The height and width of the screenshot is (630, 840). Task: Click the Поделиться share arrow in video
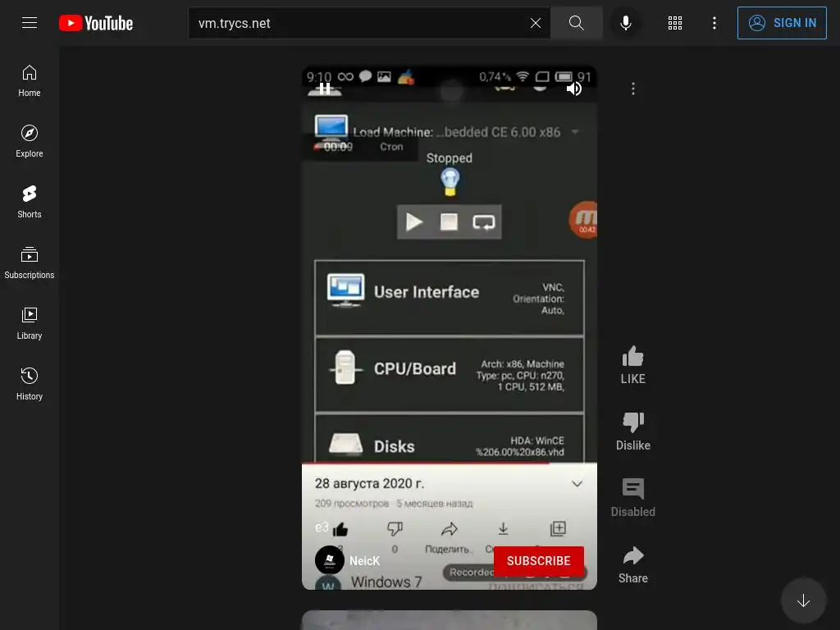[449, 529]
